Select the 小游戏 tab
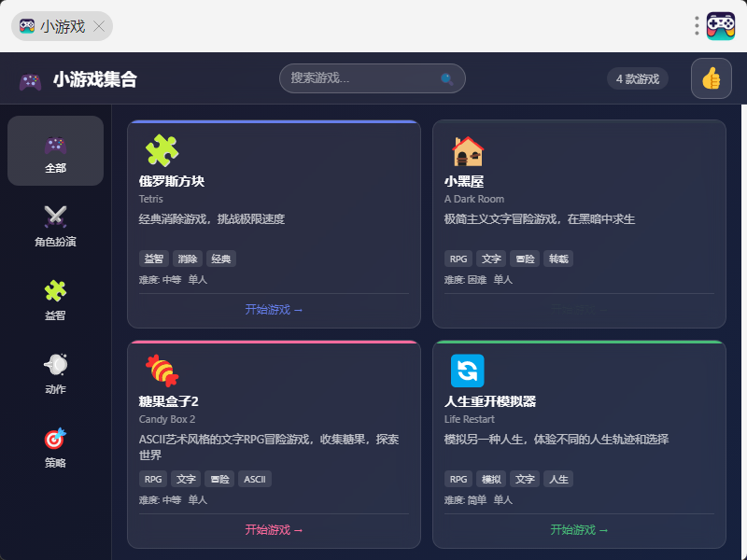This screenshot has height=560, width=747. 62,26
